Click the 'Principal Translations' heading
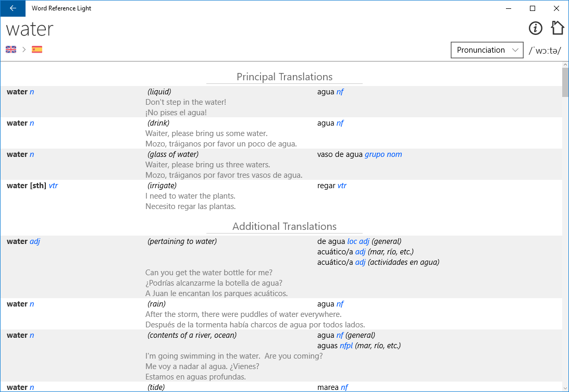Viewport: 569px width, 392px height. coord(284,77)
